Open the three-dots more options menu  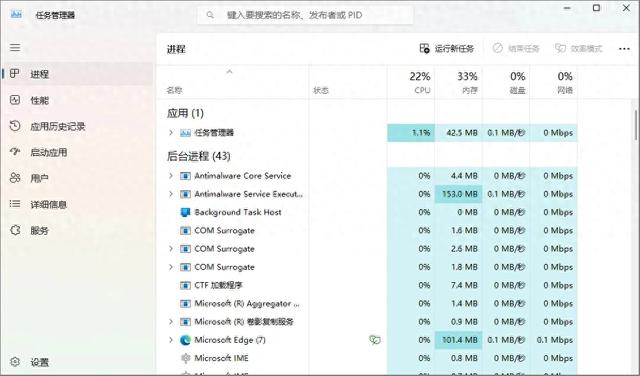click(624, 49)
